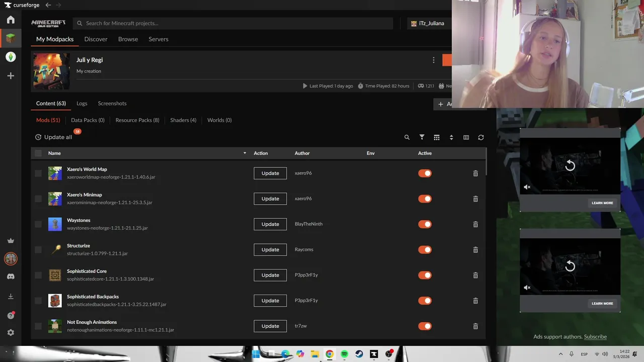Switch the mod list view layout icon
The width and height of the screenshot is (644, 362).
click(437, 137)
